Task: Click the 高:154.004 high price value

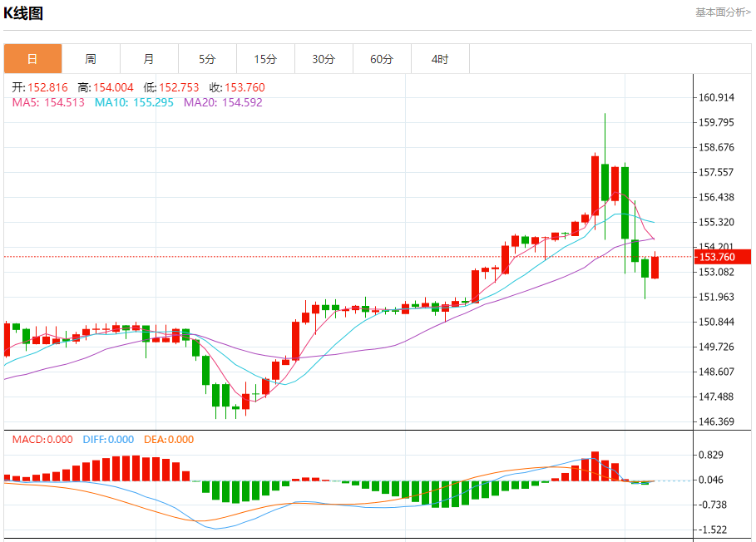Action: tap(106, 87)
